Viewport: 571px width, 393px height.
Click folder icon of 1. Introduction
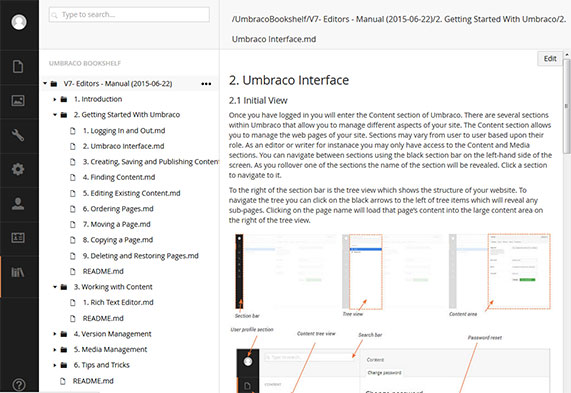point(64,99)
